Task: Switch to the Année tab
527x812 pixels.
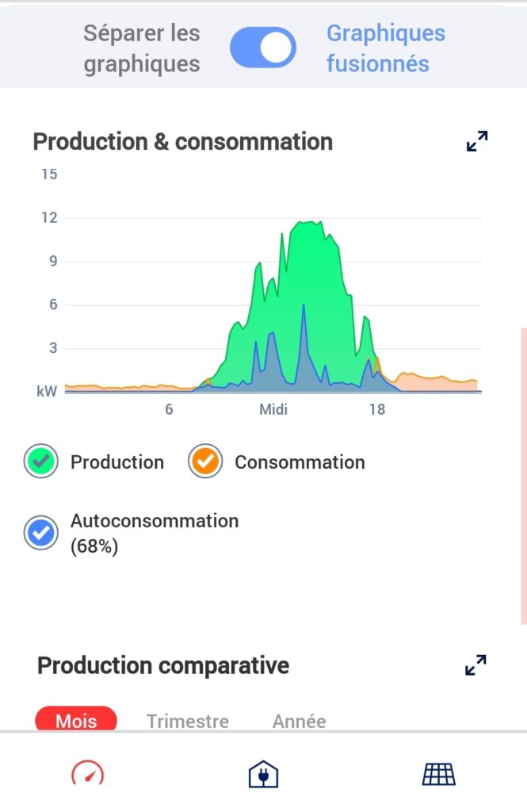Action: pyautogui.click(x=300, y=721)
